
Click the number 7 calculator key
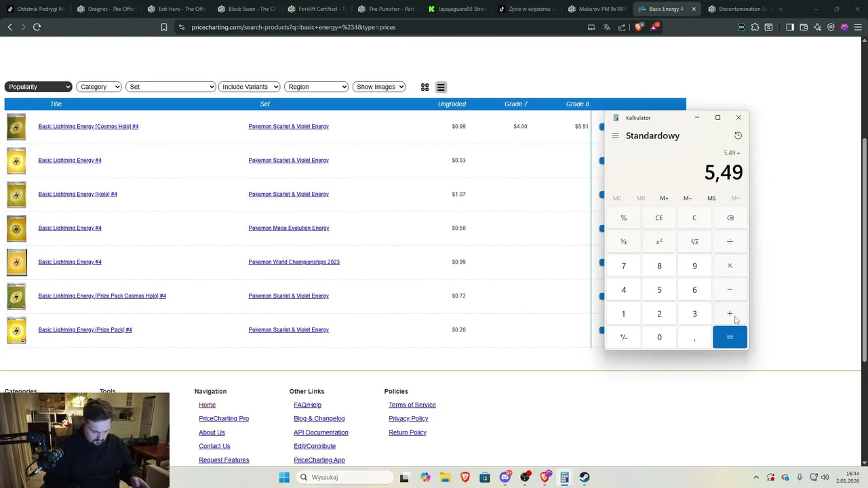pyautogui.click(x=624, y=266)
